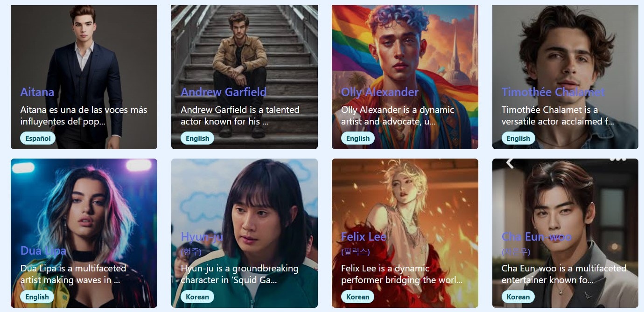Open the Cha Eun-woo card title
The height and width of the screenshot is (312, 644).
(537, 237)
